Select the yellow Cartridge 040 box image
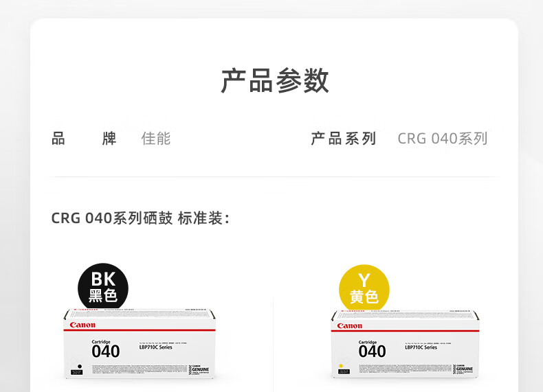The image size is (543, 392). point(405,344)
